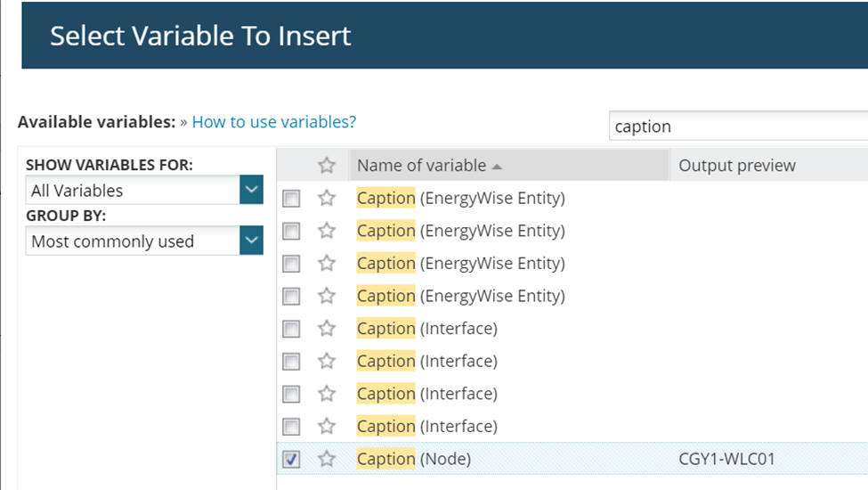Star the last Caption (Interface) row

point(327,426)
